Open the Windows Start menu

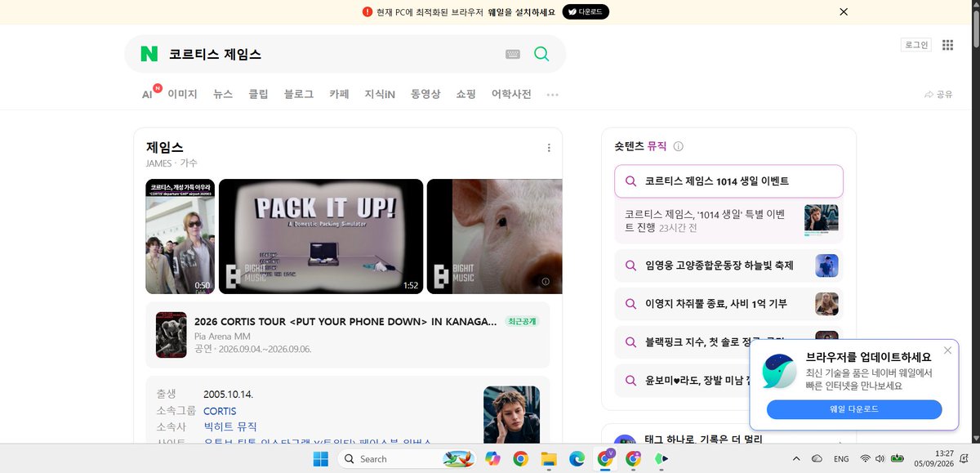coord(320,459)
